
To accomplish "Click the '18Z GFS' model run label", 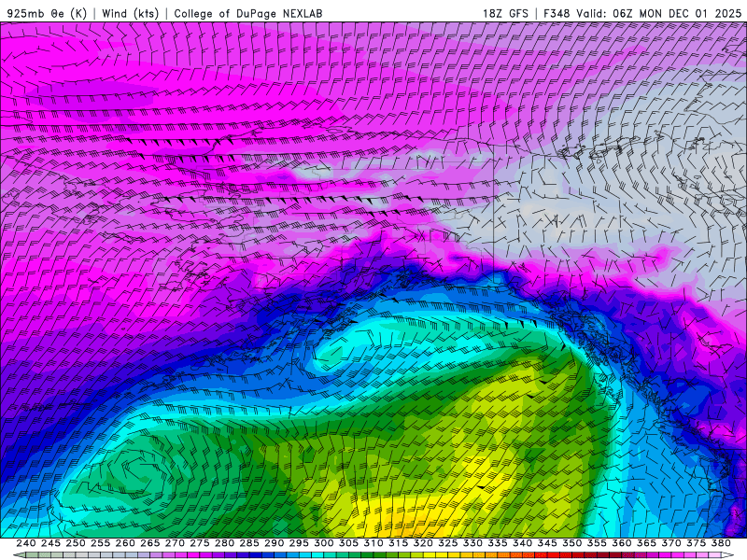I will coord(505,13).
